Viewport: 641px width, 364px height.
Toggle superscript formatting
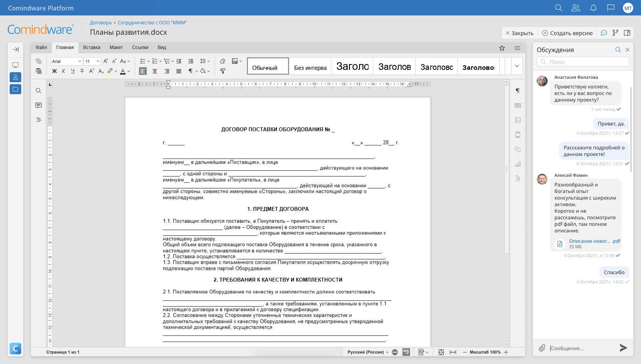coord(92,71)
